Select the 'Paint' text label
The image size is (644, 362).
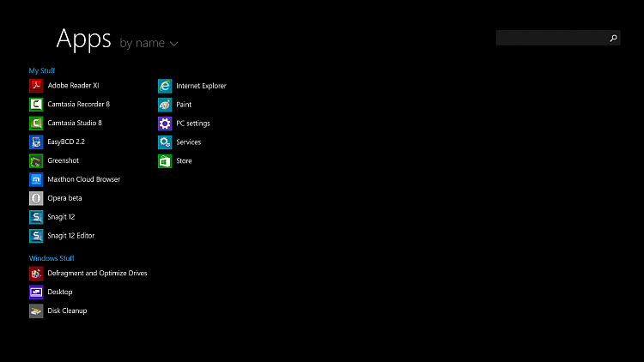coord(184,105)
